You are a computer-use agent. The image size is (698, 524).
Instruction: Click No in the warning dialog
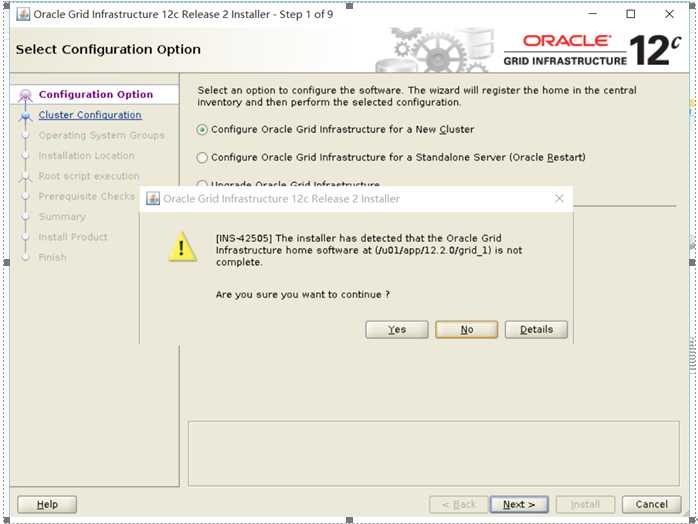pyautogui.click(x=467, y=329)
